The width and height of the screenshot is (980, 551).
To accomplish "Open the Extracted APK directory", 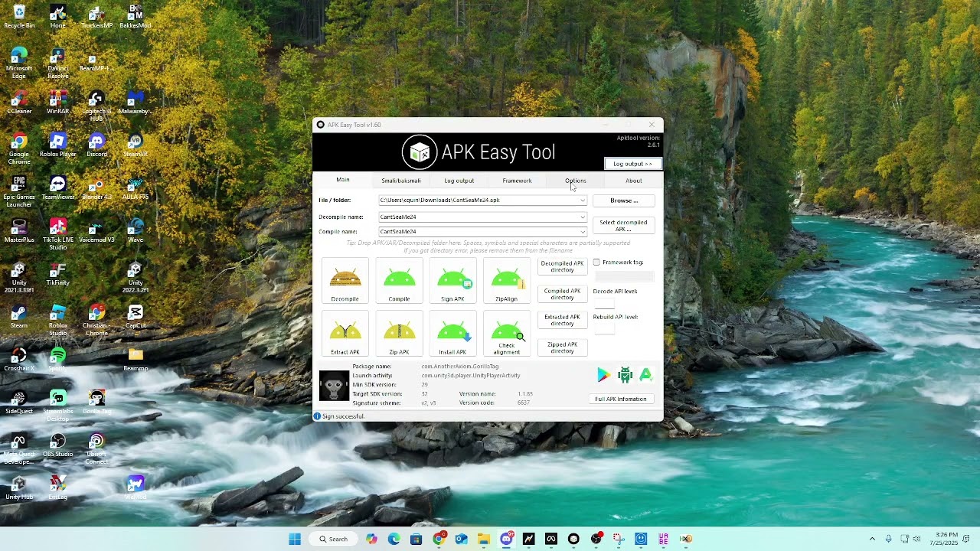I will (x=562, y=320).
